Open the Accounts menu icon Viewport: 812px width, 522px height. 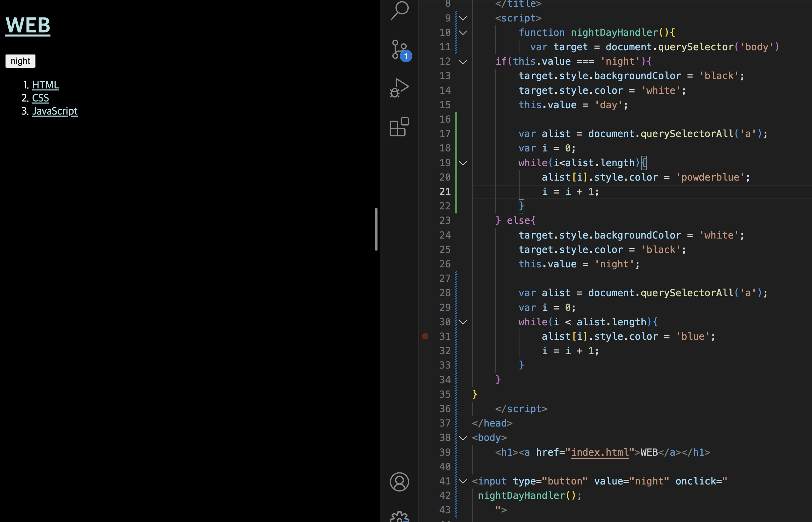click(x=400, y=482)
